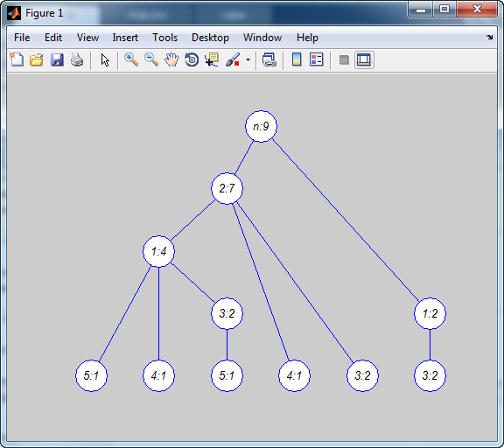Enable the Data Cursor tool

(212, 59)
